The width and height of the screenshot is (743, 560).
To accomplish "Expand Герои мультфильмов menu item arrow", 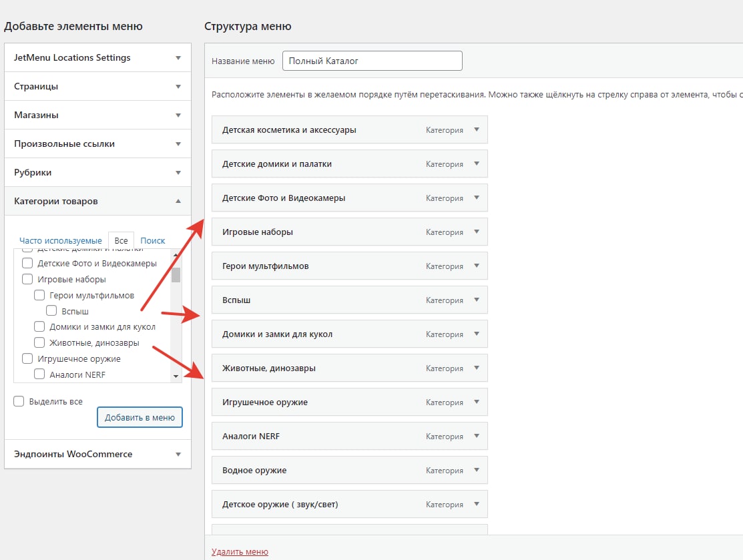I will (477, 266).
